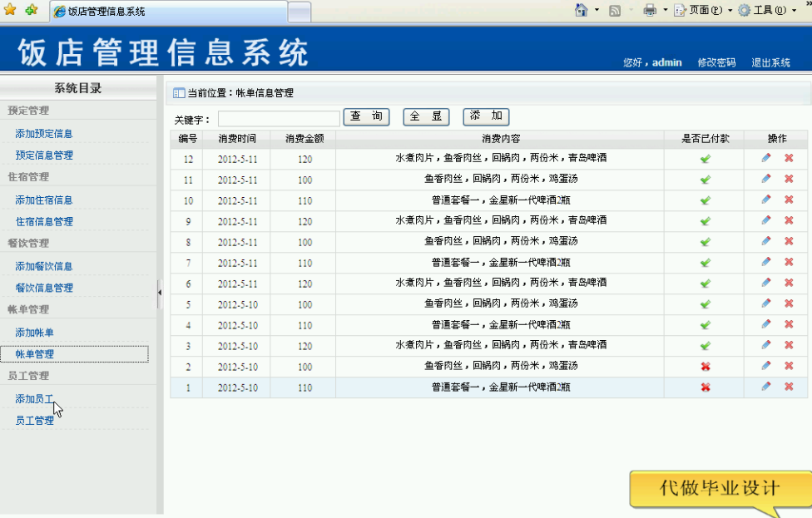Click the 修改密码 link in header
This screenshot has height=518, width=812.
[716, 62]
